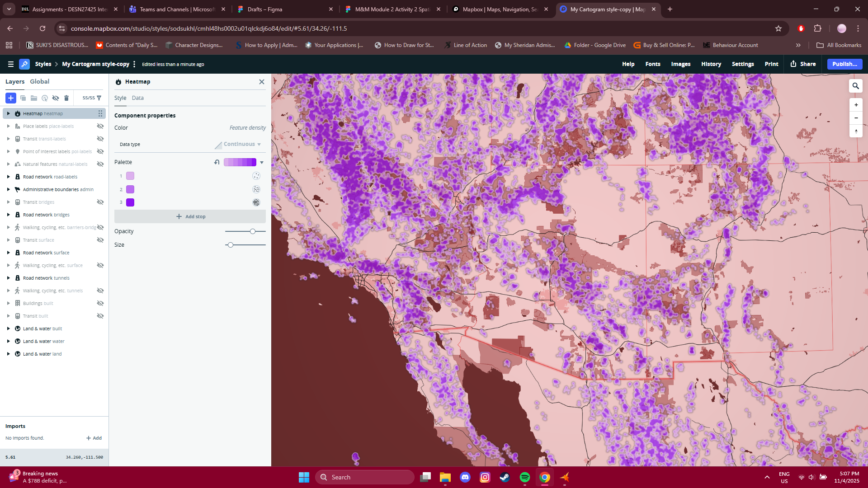The image size is (868, 488).
Task: Click the hide all layers eye icon in toolbar
Action: pos(56,98)
